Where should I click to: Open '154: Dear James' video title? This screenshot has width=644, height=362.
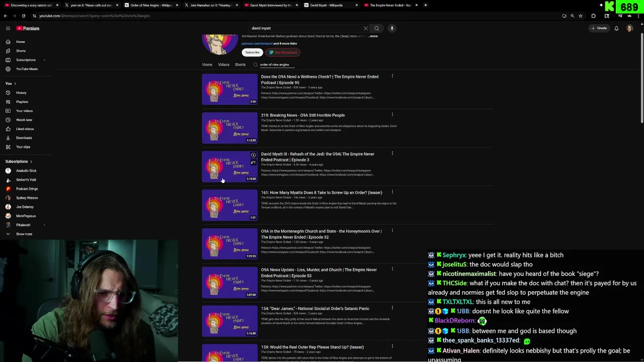click(315, 309)
